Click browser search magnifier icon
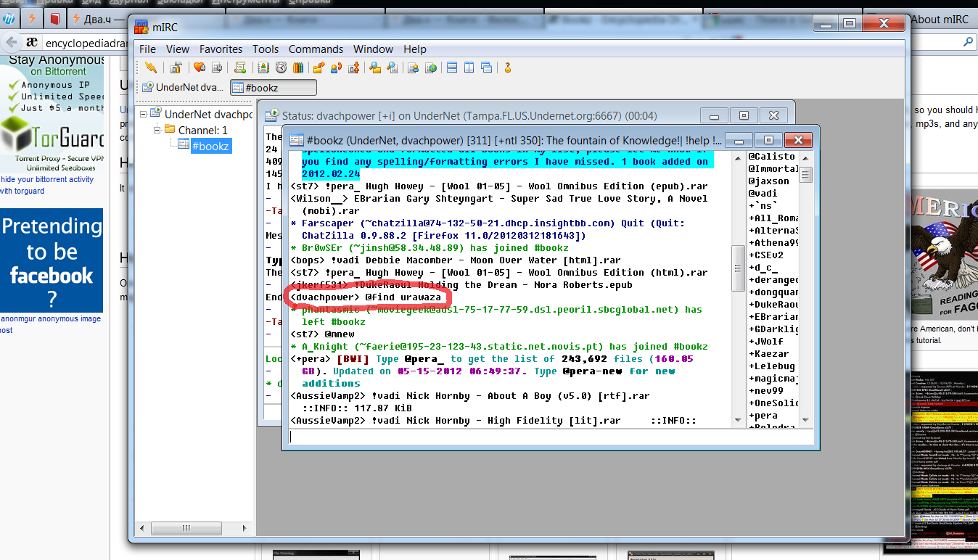This screenshot has height=560, width=978. click(968, 43)
